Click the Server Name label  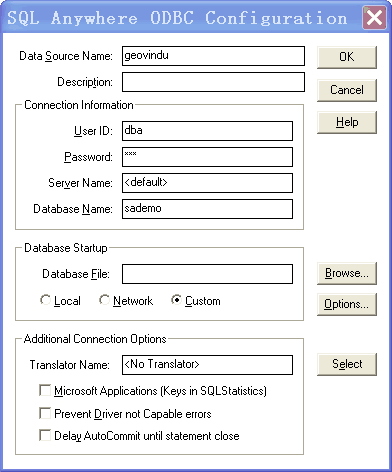[x=80, y=183]
